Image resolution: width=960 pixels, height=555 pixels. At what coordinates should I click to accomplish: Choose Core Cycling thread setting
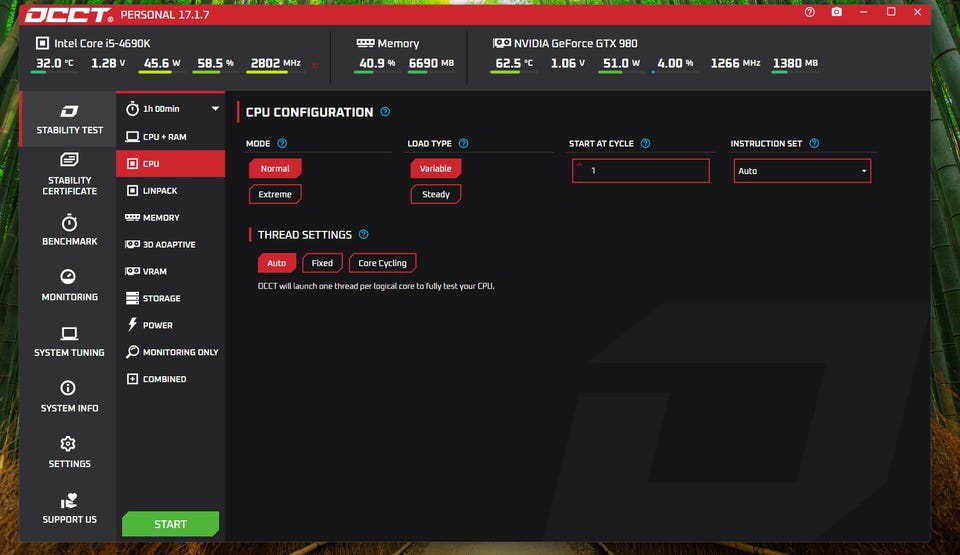pyautogui.click(x=383, y=263)
